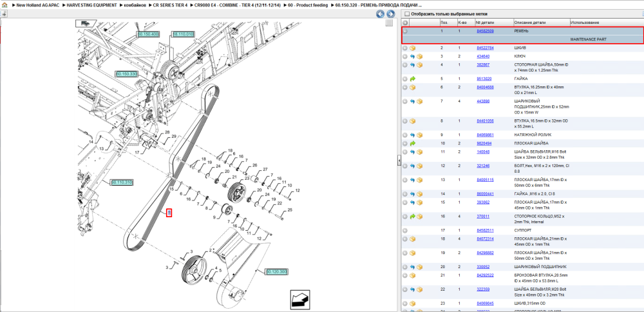The height and width of the screenshot is (312, 644).
Task: Expand row 3 КЛЮЧ with the plus icon
Action: click(405, 56)
